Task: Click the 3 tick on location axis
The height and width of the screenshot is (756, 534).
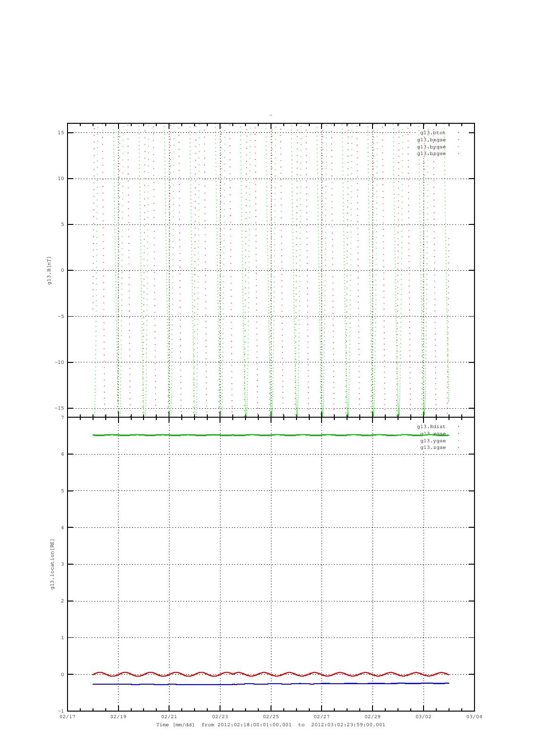Action: tap(62, 564)
